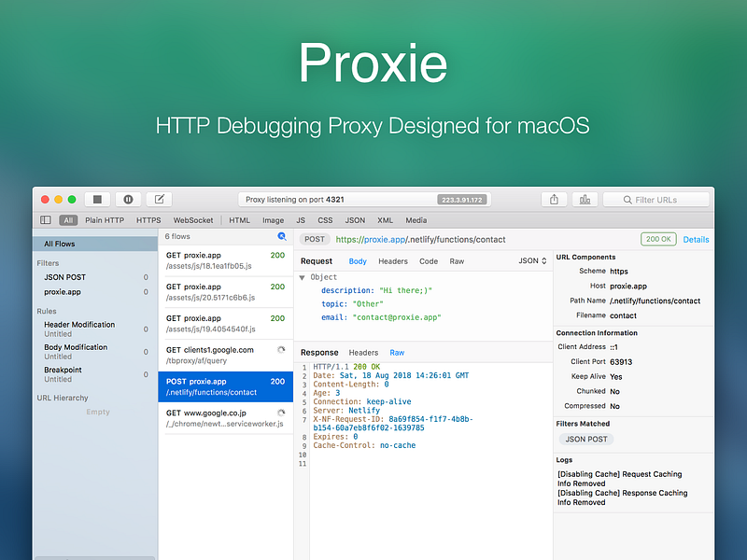Click the X-NF-Request-ID response header line

392,424
